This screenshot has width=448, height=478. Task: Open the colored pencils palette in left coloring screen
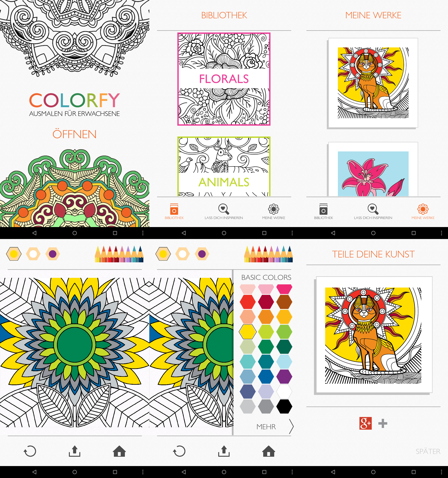119,254
